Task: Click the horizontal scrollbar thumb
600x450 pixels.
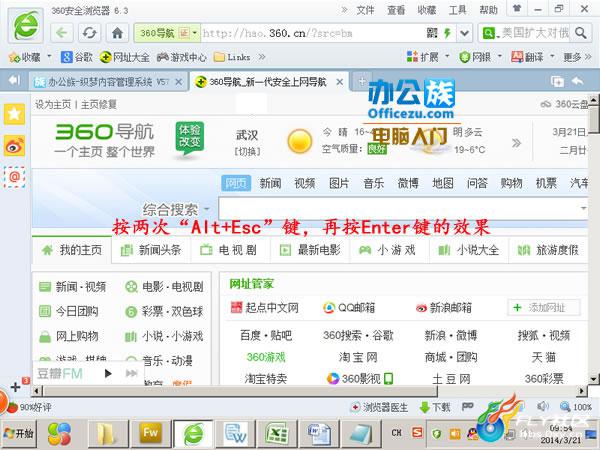Action: pyautogui.click(x=240, y=391)
